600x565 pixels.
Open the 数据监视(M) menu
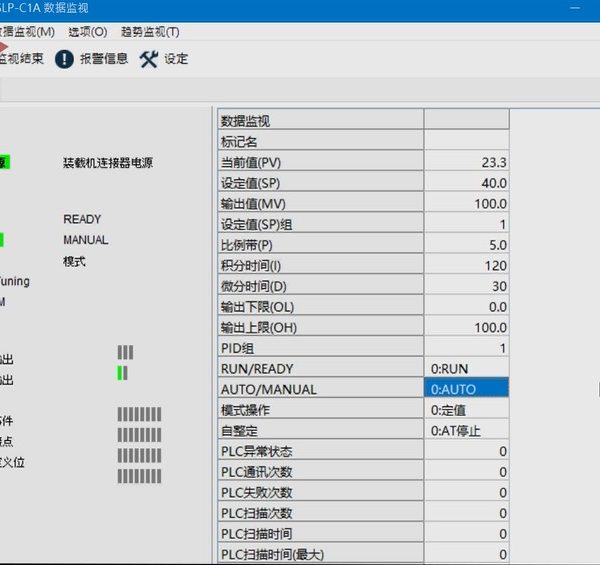pyautogui.click(x=28, y=32)
